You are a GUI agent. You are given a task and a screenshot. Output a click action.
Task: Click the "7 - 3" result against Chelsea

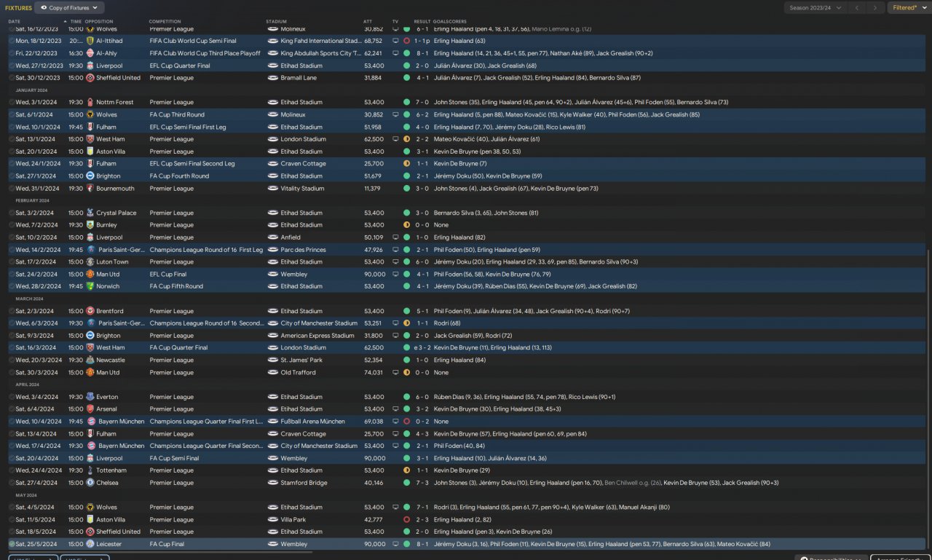point(422,483)
